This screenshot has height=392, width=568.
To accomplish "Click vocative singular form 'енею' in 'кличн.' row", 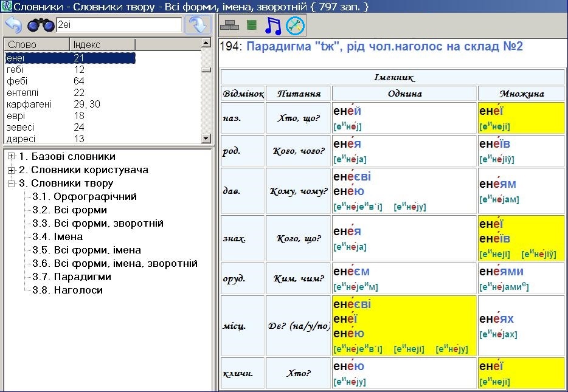I will tap(349, 366).
